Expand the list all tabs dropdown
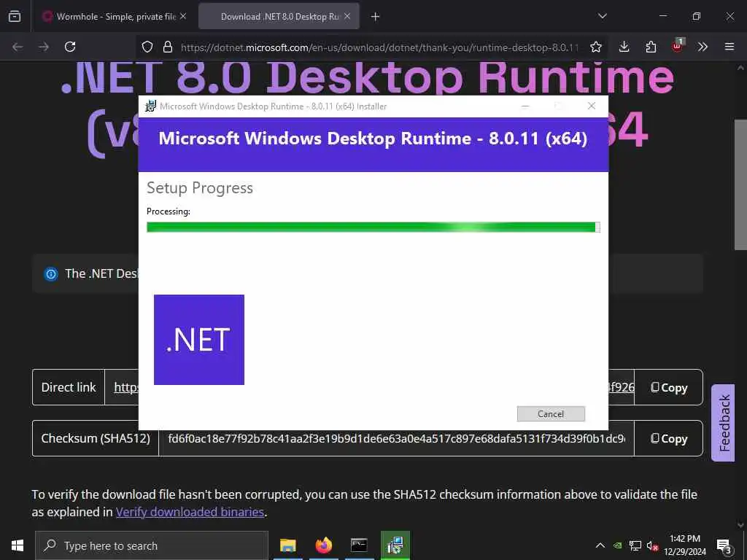The height and width of the screenshot is (560, 747). click(602, 16)
